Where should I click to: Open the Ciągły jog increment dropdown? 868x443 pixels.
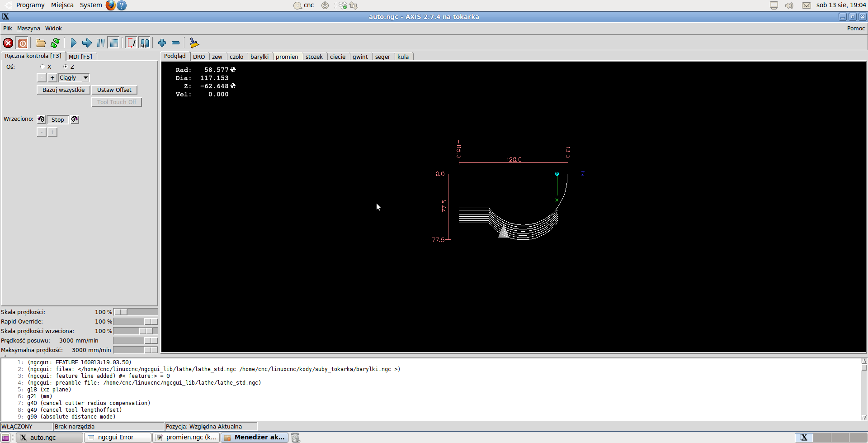pyautogui.click(x=74, y=78)
